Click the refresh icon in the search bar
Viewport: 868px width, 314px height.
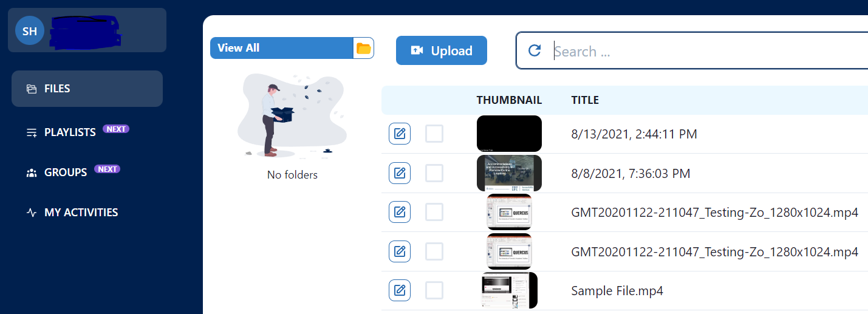(x=535, y=50)
